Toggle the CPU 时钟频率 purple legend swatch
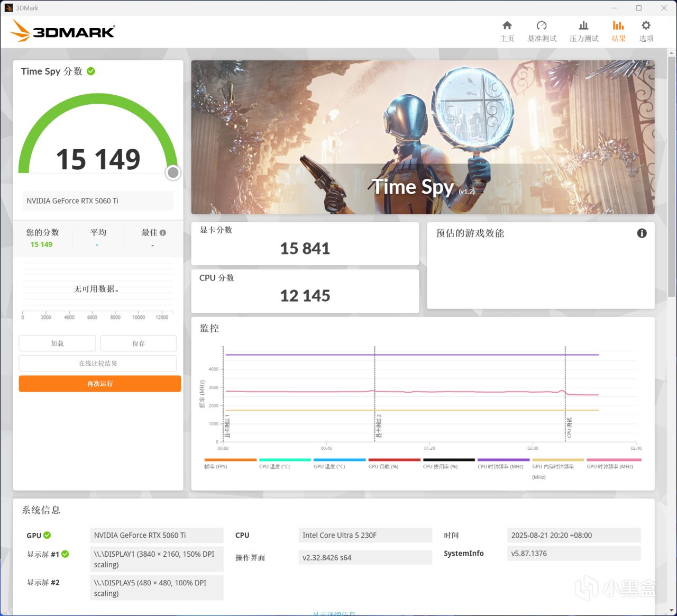The height and width of the screenshot is (616, 677). pos(504,460)
